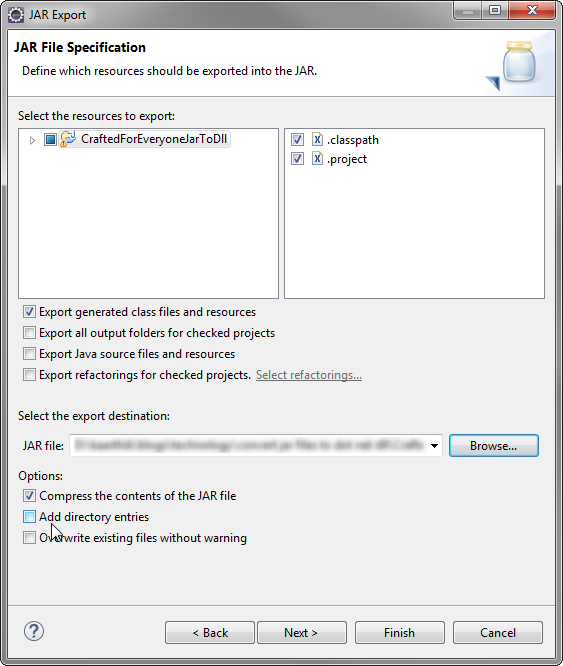Click the .project file icon
This screenshot has width=563, height=666.
(317, 158)
